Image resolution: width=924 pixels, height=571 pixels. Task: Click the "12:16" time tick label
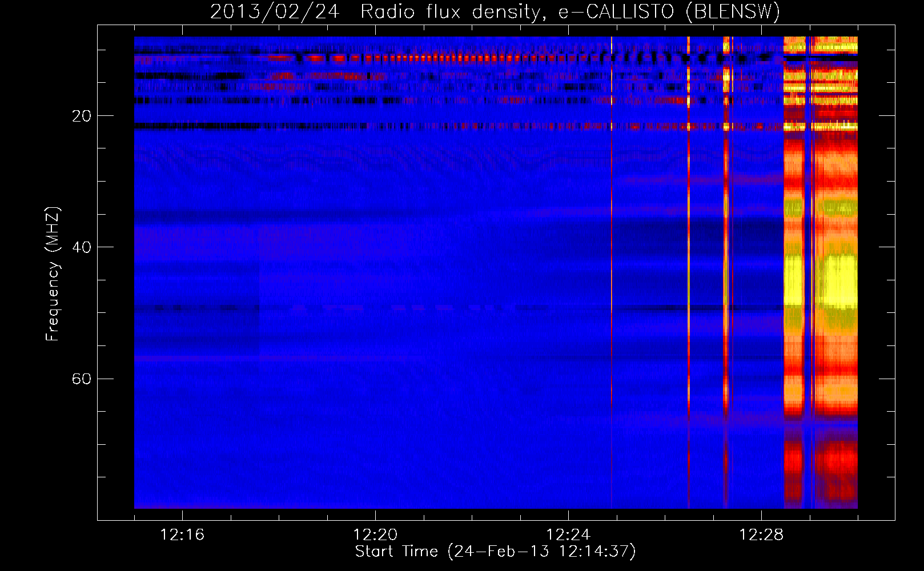tap(182, 535)
